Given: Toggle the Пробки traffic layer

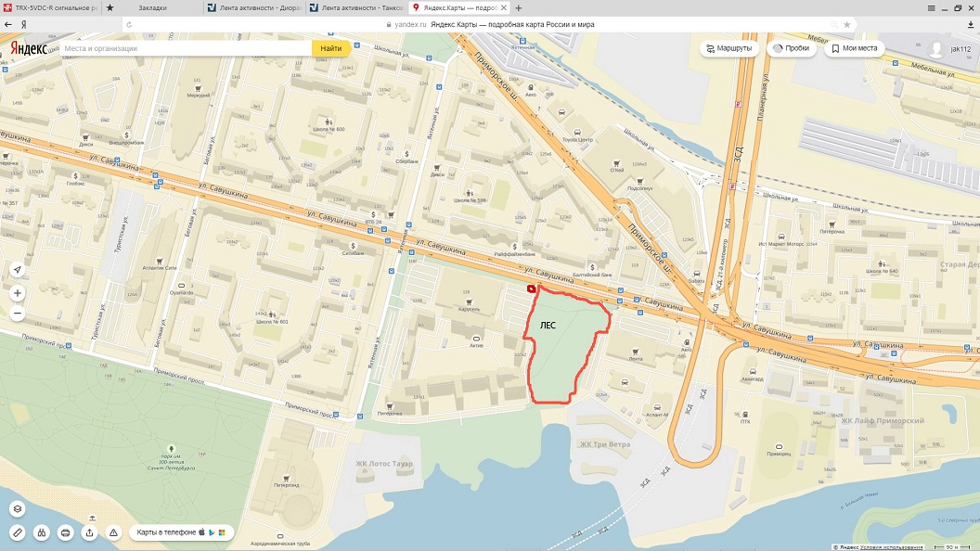Looking at the screenshot, I should pos(792,48).
